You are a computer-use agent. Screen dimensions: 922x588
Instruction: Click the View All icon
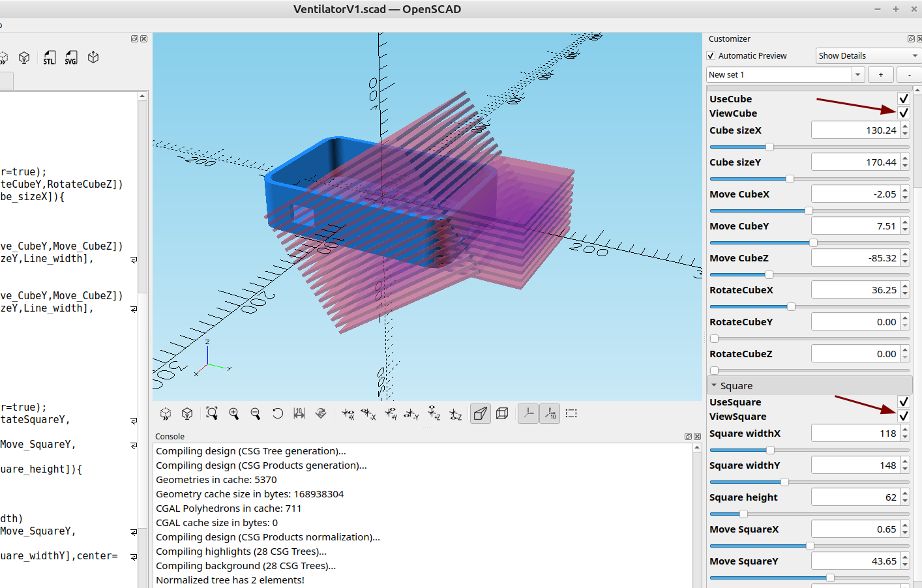pos(212,413)
